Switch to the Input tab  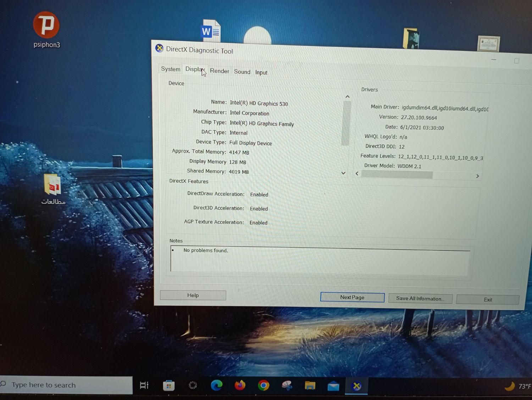click(x=261, y=72)
